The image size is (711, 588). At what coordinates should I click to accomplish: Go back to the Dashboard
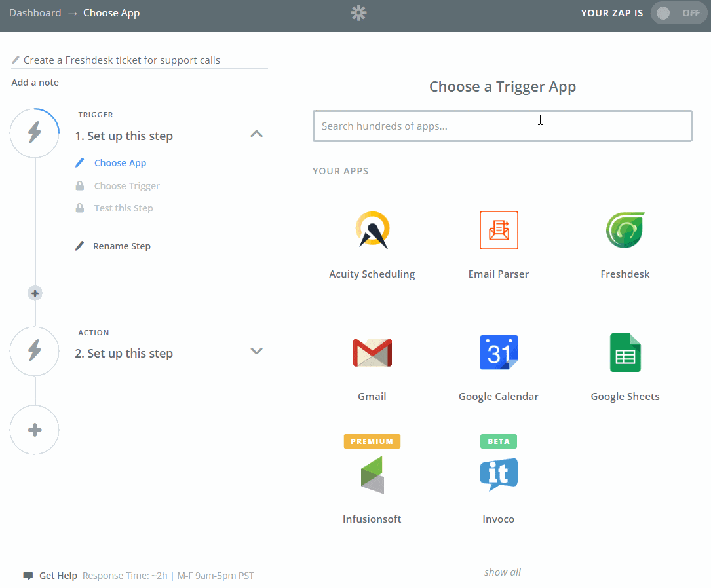point(35,12)
